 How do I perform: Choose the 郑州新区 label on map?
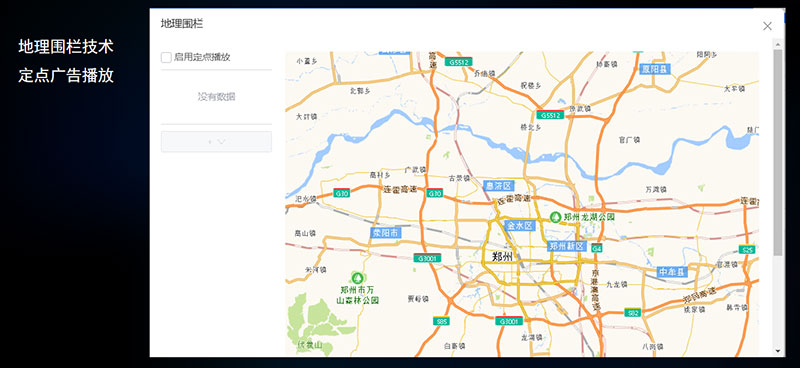click(x=567, y=246)
